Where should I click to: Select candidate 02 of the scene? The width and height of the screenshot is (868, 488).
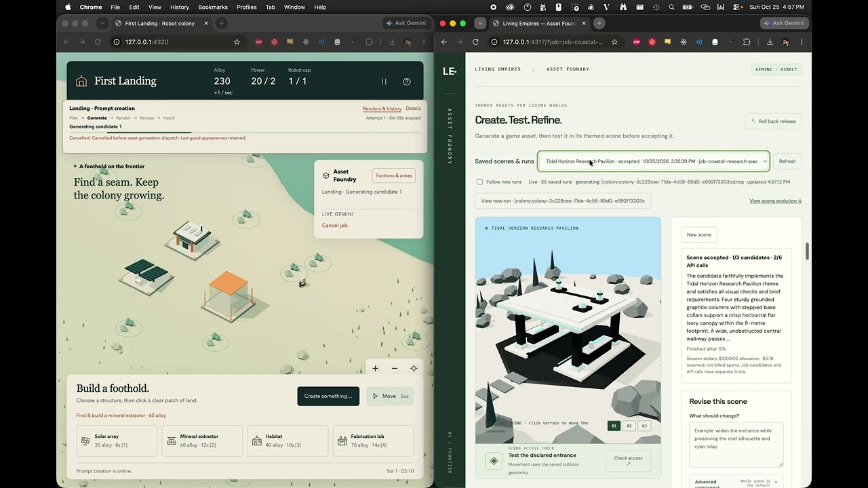(629, 426)
